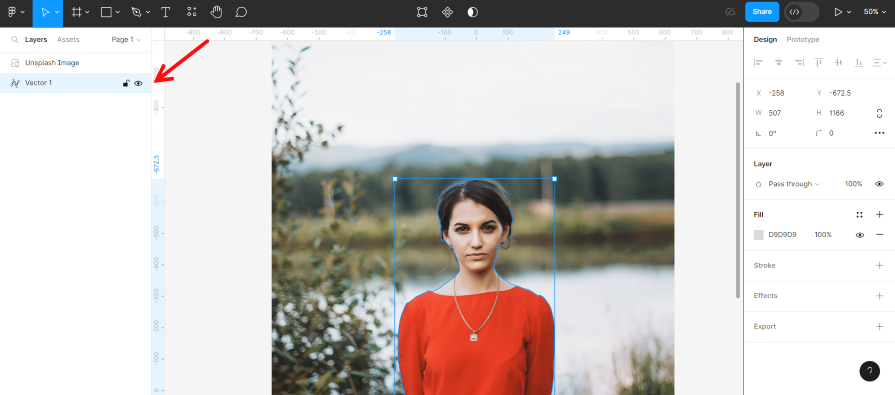Click the D9D9D9 fill color swatch
The image size is (895, 395).
coord(759,235)
